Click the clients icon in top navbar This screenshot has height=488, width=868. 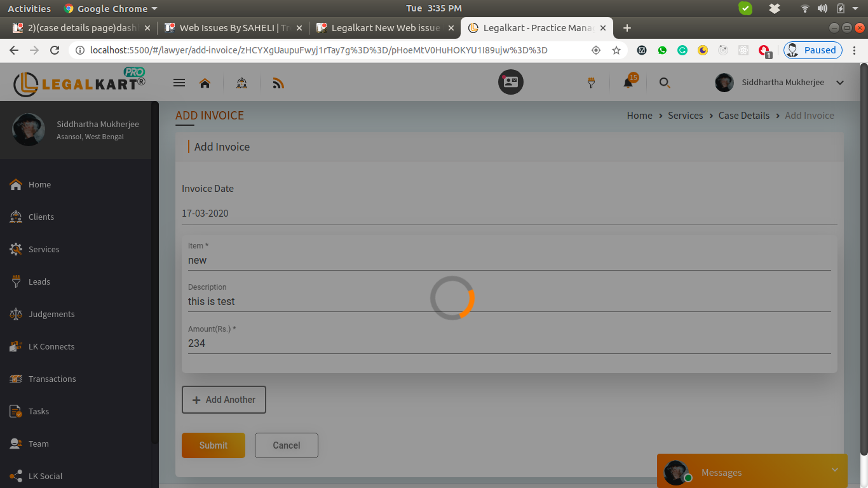[x=241, y=83]
